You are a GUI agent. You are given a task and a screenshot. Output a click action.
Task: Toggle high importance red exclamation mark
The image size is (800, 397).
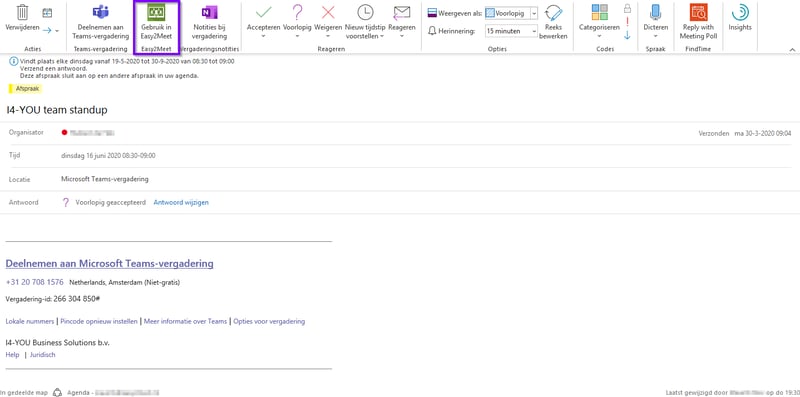(x=627, y=22)
